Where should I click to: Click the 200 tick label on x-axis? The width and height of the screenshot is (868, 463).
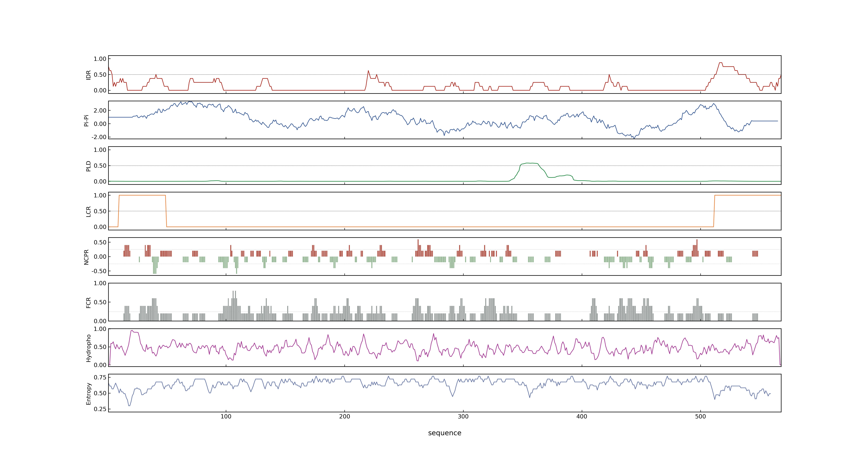[344, 416]
